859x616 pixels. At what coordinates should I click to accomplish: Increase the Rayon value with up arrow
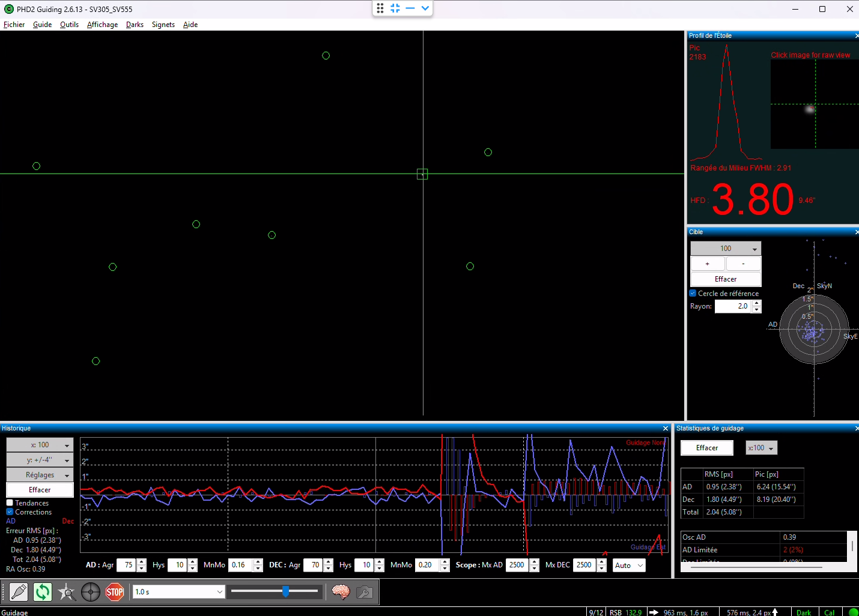(x=757, y=303)
